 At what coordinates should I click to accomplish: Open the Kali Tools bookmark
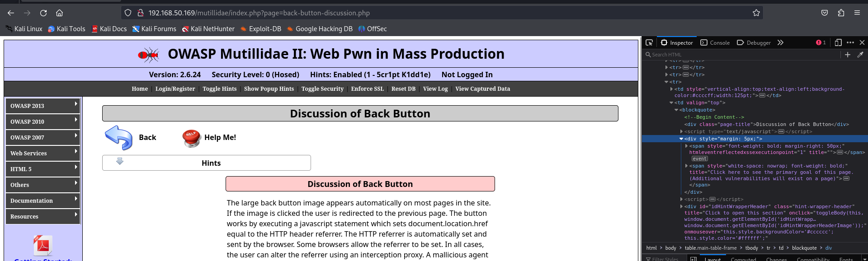tap(66, 29)
